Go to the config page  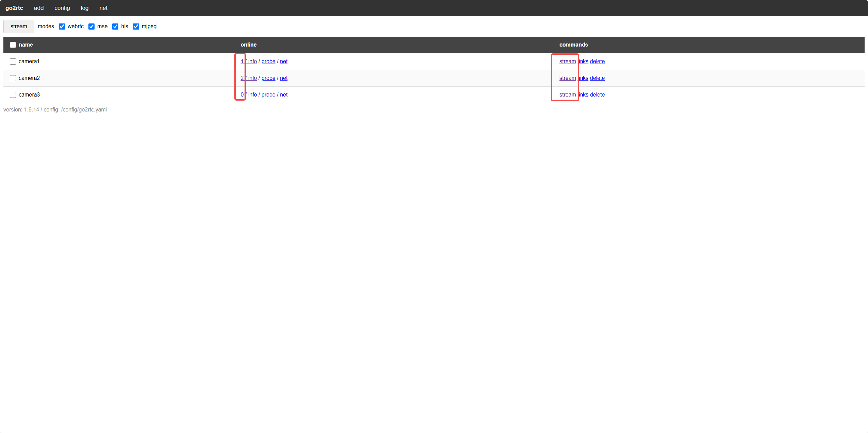click(62, 8)
